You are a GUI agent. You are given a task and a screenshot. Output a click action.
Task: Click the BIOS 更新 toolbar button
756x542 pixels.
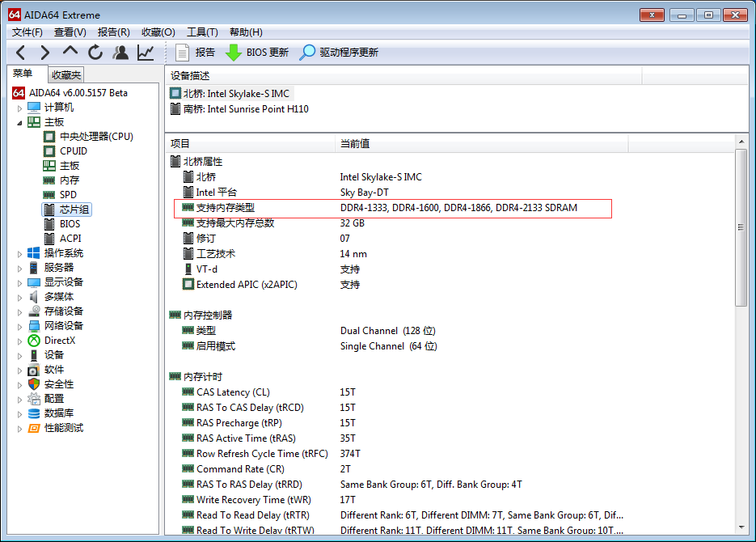click(x=257, y=52)
